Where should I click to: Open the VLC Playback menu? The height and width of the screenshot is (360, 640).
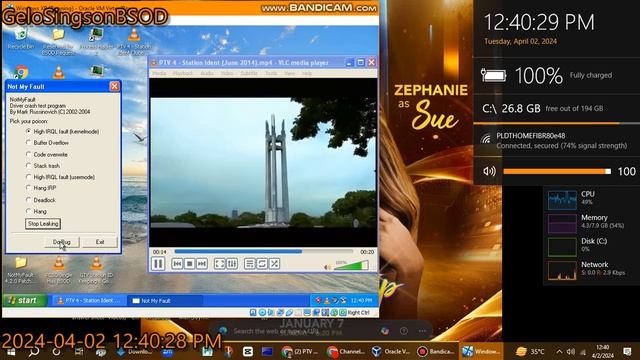(182, 73)
